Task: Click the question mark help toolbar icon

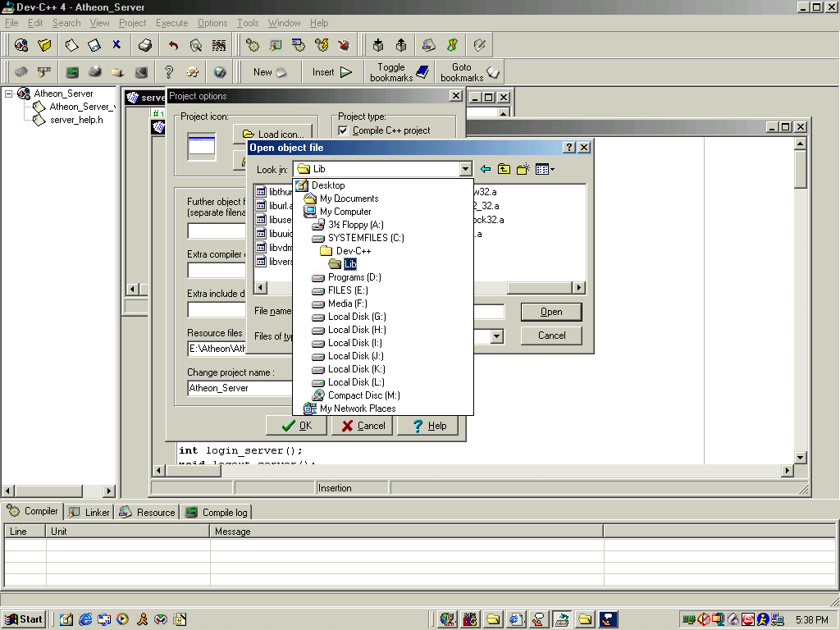Action: click(169, 72)
